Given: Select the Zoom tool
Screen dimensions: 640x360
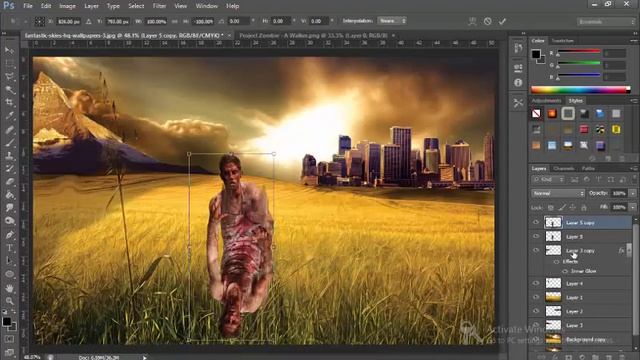Looking at the screenshot, I should click(x=9, y=301).
